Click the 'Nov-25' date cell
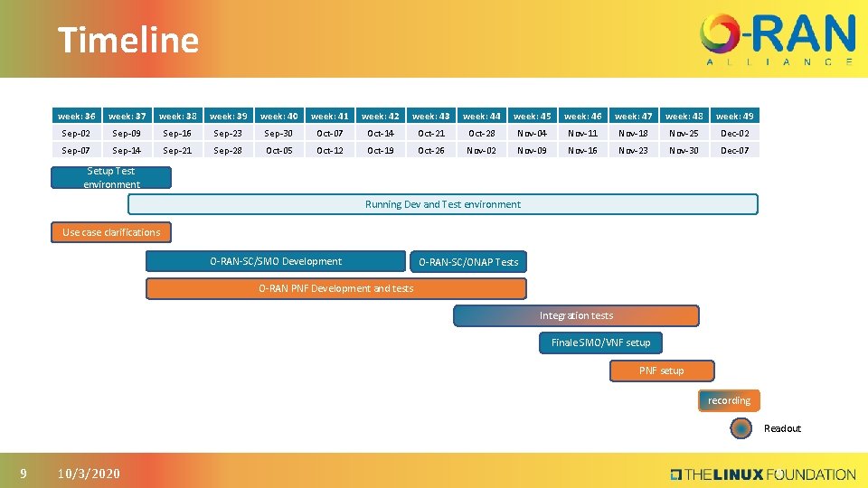The width and height of the screenshot is (868, 488). coord(684,133)
